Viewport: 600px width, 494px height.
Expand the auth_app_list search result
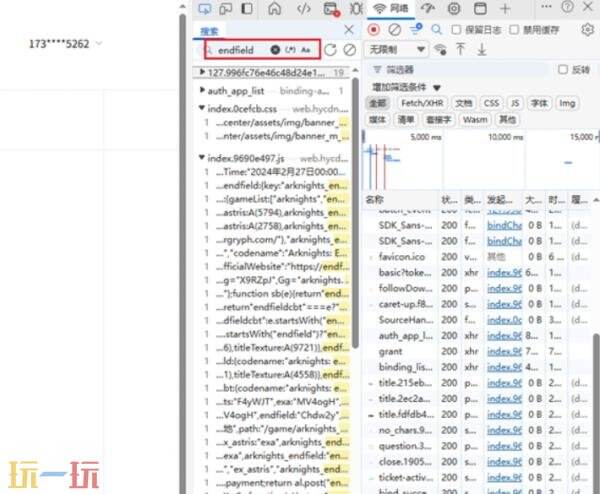point(201,90)
